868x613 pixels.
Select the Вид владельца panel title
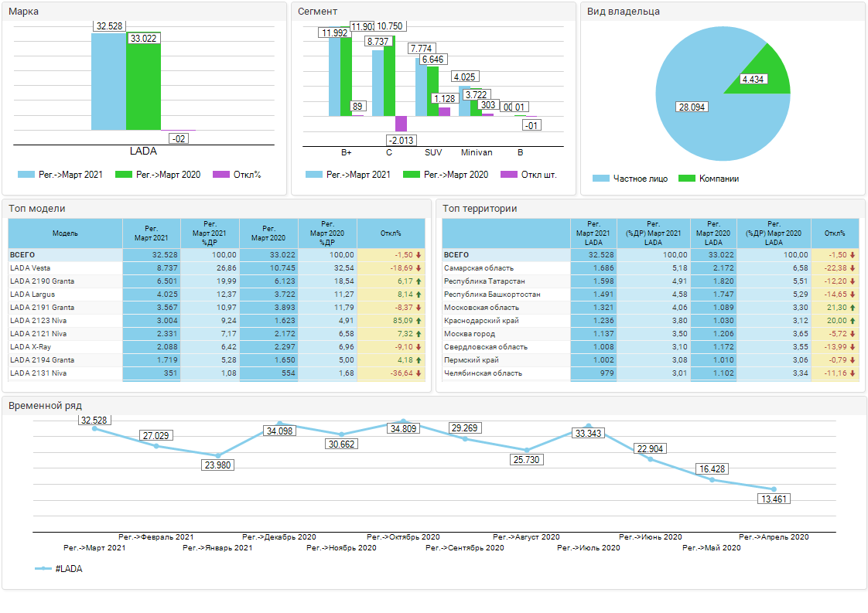[x=623, y=12]
